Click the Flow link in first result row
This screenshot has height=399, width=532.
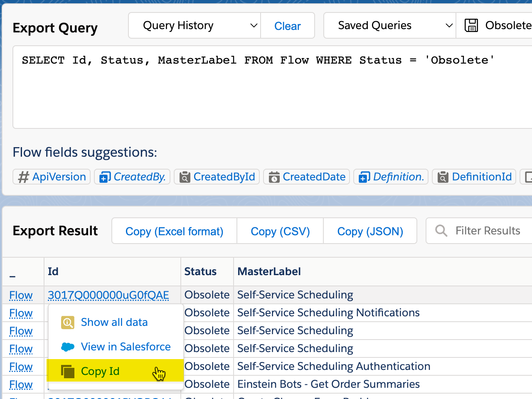click(21, 295)
